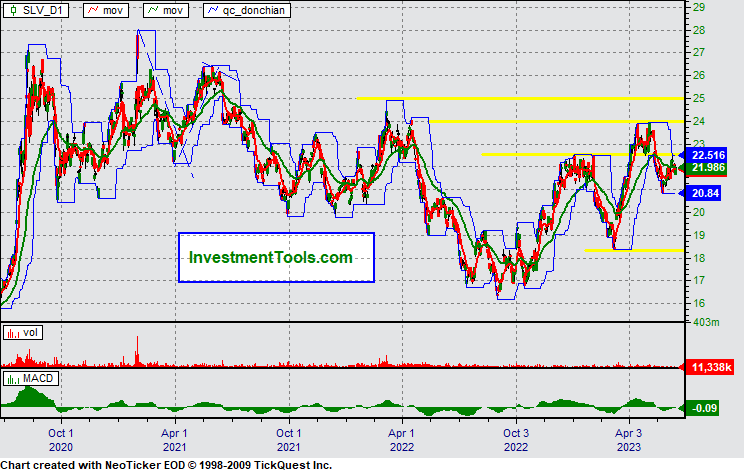
Task: Click the green mov indicator icon
Action: tap(153, 9)
